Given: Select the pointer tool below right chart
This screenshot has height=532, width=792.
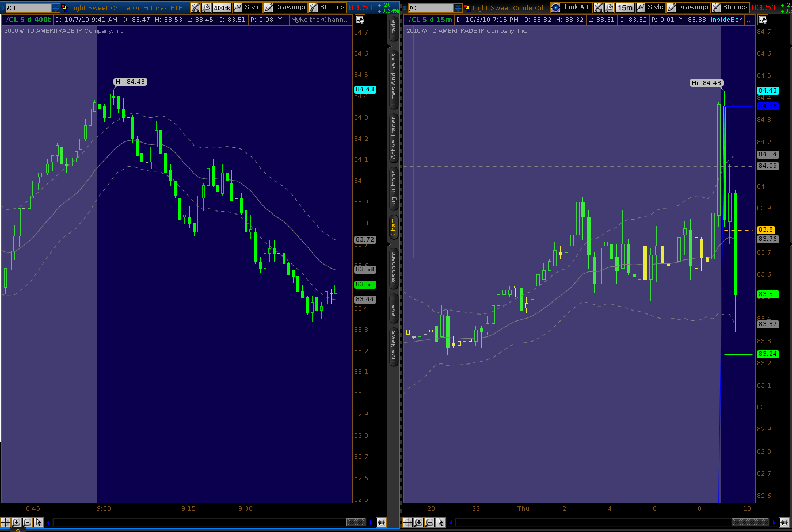Looking at the screenshot, I should point(440,522).
